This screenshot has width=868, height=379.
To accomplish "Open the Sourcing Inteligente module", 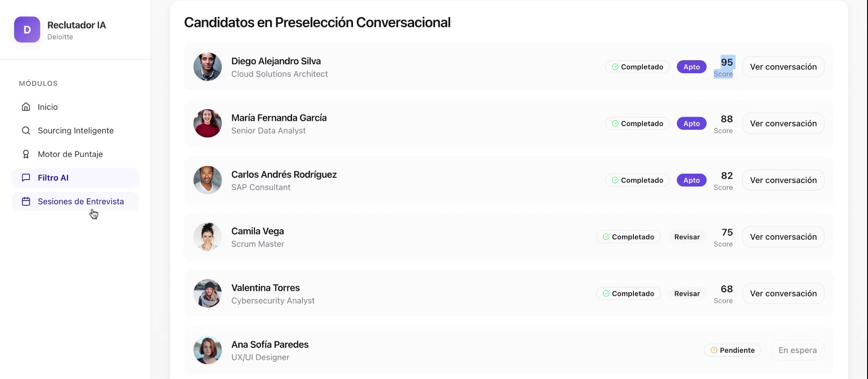I will pyautogui.click(x=75, y=131).
